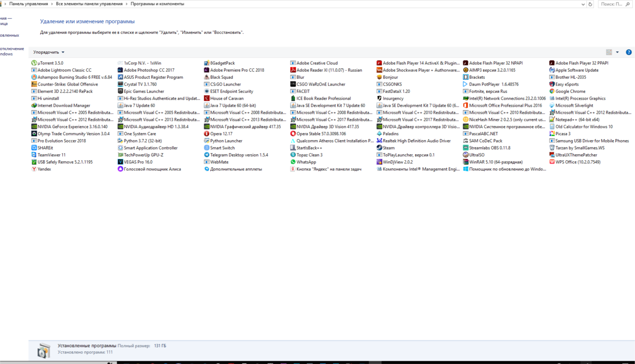Click the WhatsApp program icon
The height and width of the screenshot is (364, 635).
293,162
